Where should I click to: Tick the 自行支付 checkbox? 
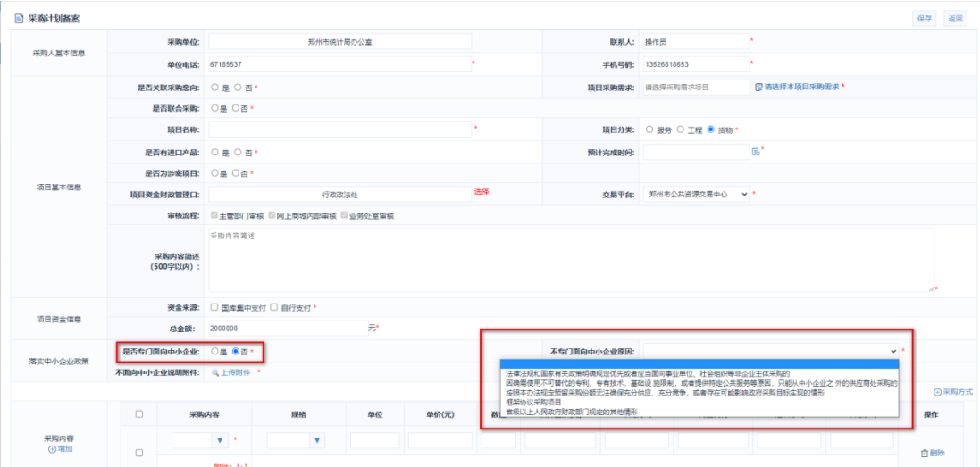(x=274, y=307)
